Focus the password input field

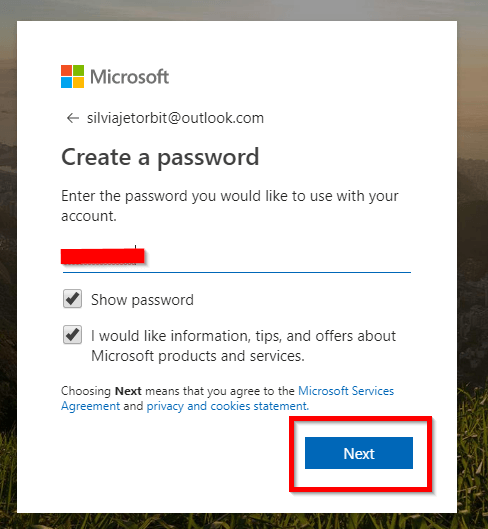[237, 257]
